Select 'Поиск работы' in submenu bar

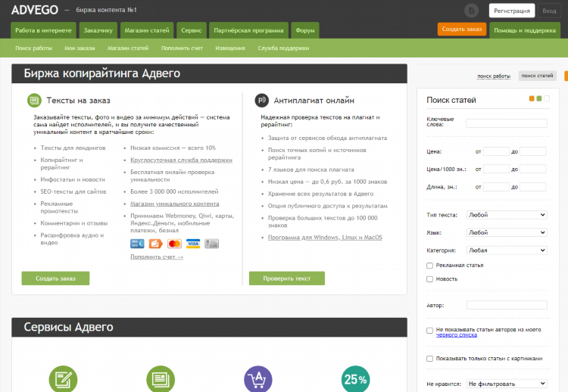pos(33,48)
